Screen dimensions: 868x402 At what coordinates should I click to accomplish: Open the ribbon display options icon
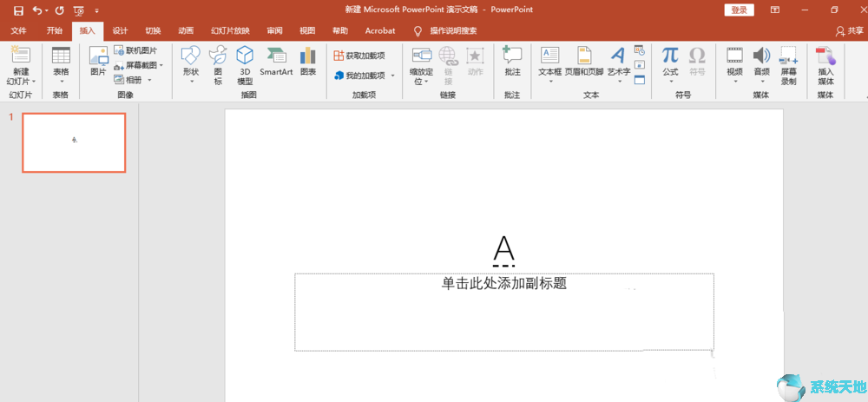[775, 10]
